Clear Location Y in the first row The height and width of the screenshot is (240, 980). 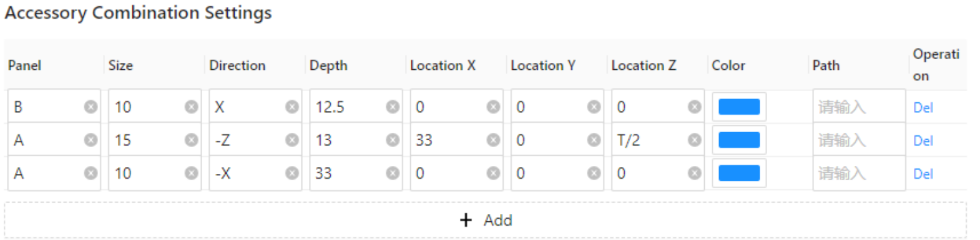click(594, 107)
